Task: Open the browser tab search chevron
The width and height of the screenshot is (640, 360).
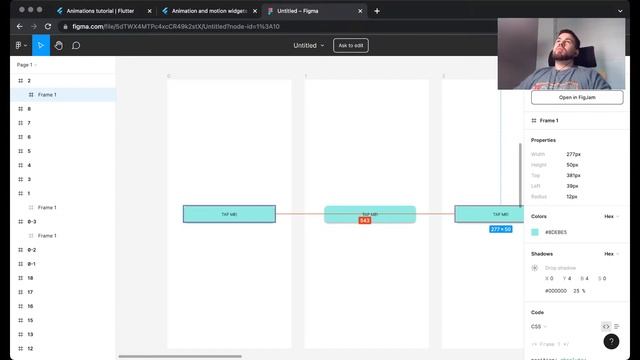Action: point(620,11)
